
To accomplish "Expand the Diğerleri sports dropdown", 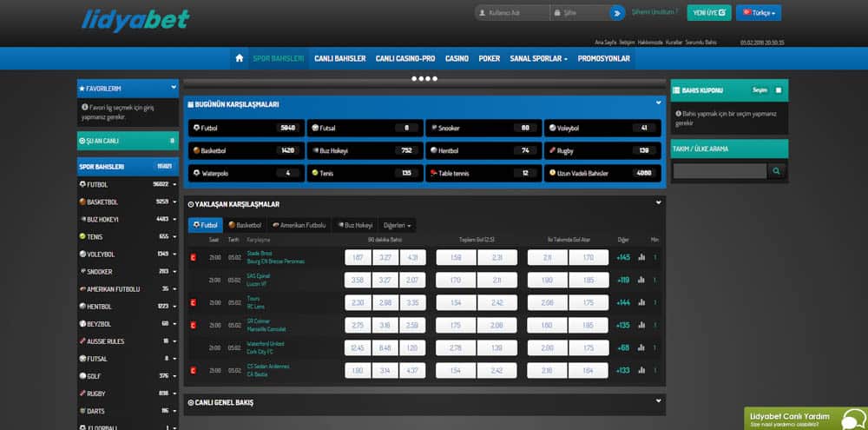I will click(x=397, y=226).
